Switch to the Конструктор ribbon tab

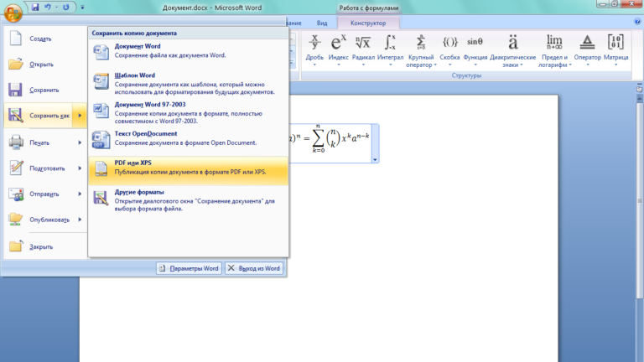(368, 23)
